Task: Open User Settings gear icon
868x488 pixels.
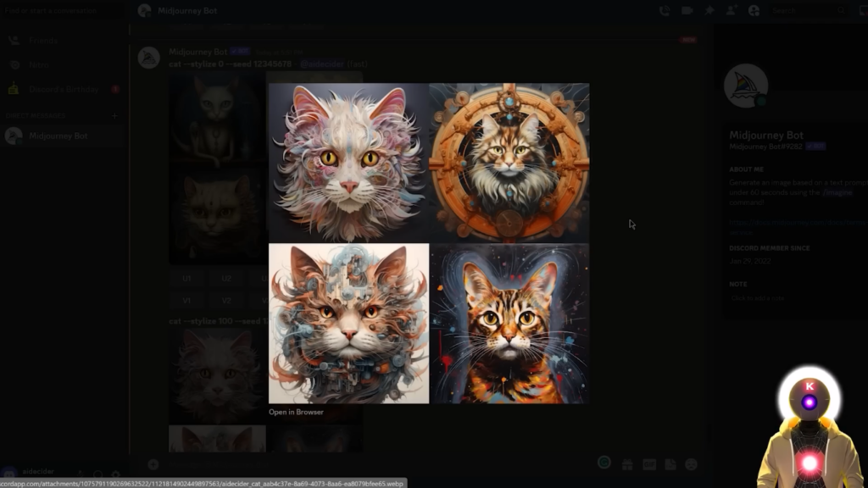Action: 115,474
